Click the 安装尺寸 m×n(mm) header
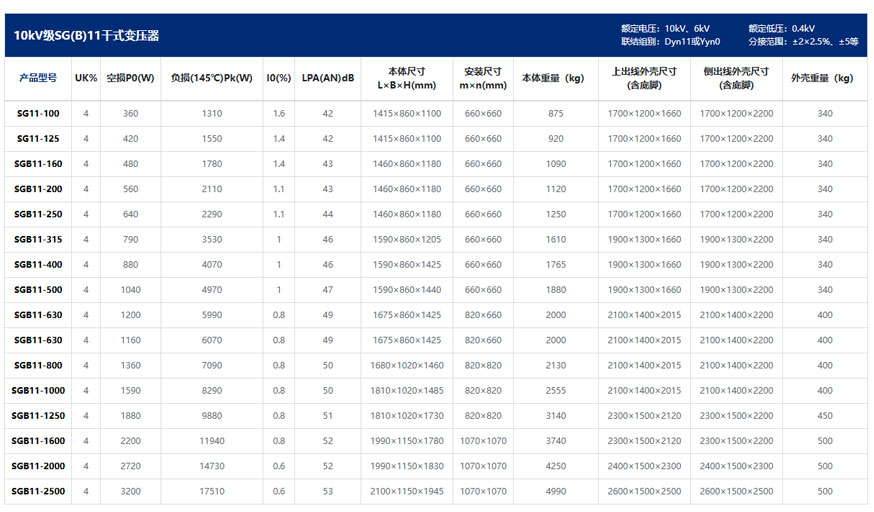The height and width of the screenshot is (512, 874). point(483,78)
